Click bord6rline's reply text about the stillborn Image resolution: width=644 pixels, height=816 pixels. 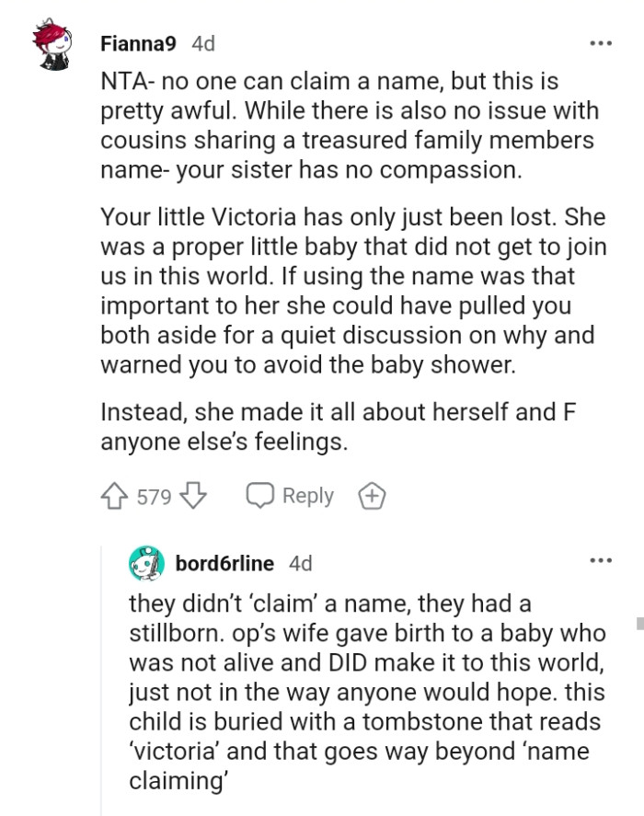[367, 693]
